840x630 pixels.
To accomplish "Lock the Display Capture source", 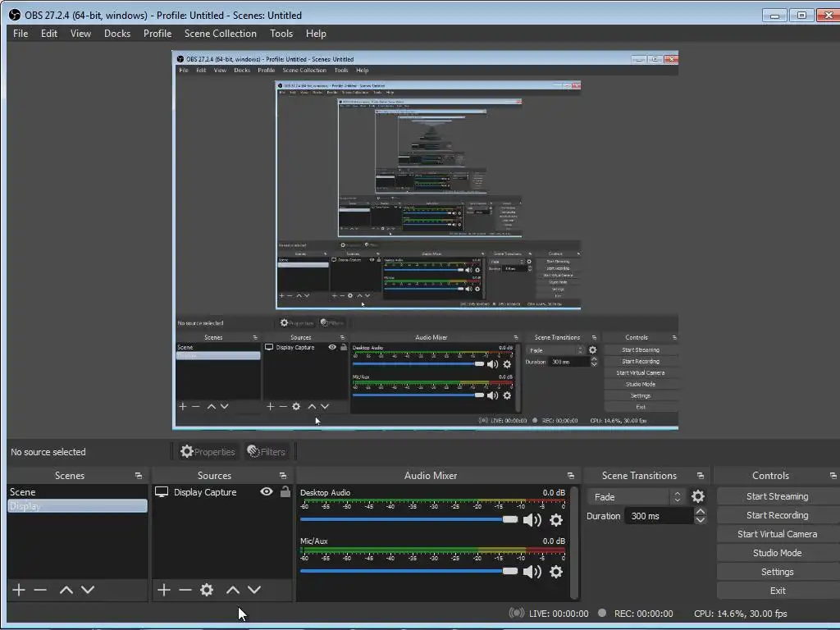I will pyautogui.click(x=285, y=491).
